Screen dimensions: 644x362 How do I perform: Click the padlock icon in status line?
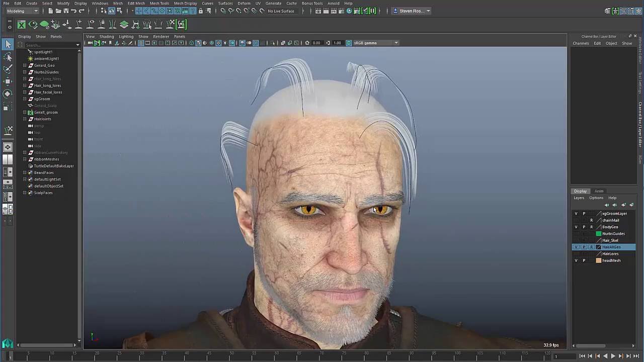click(x=201, y=11)
